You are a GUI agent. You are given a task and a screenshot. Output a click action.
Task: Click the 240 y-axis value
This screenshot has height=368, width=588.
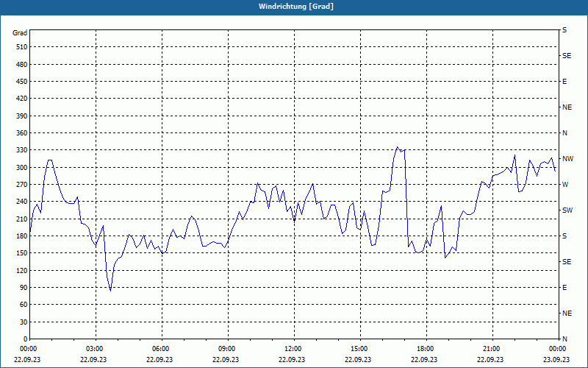21,202
